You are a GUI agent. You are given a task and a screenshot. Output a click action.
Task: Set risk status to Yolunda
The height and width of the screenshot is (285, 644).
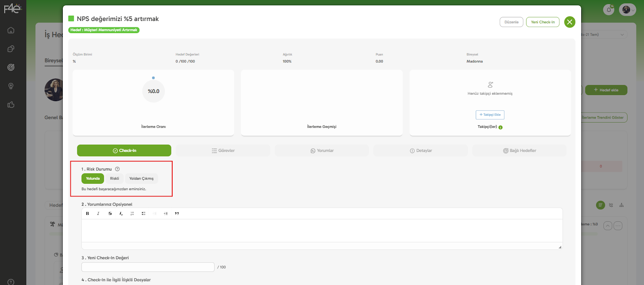pos(93,179)
